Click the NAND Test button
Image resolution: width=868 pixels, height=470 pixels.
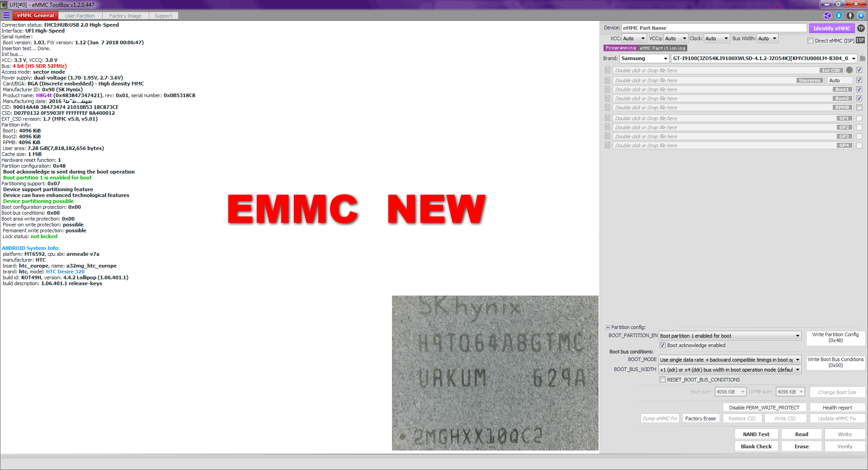(x=756, y=434)
